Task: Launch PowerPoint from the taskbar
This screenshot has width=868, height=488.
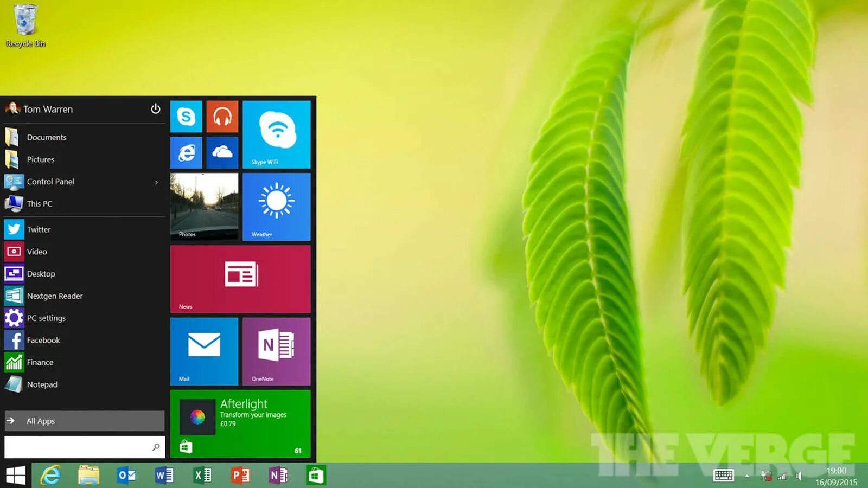Action: click(x=240, y=476)
